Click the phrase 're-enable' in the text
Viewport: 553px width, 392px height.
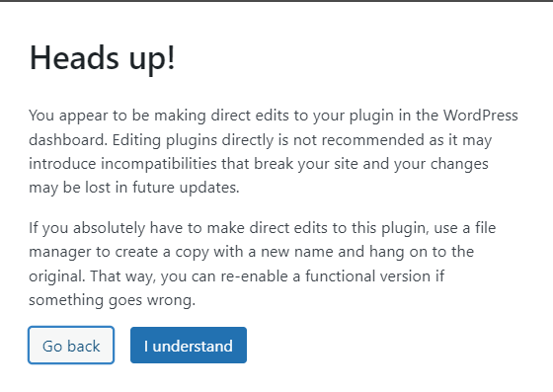coord(255,276)
